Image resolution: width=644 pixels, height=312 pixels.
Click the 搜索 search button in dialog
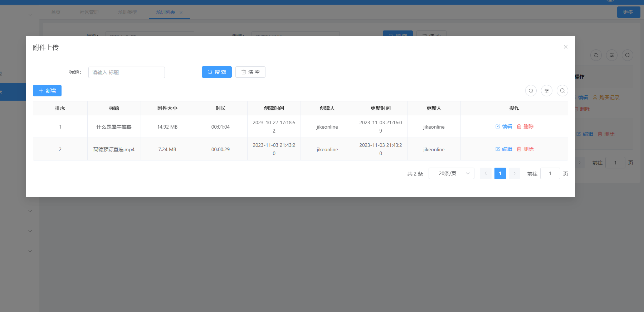coord(216,72)
